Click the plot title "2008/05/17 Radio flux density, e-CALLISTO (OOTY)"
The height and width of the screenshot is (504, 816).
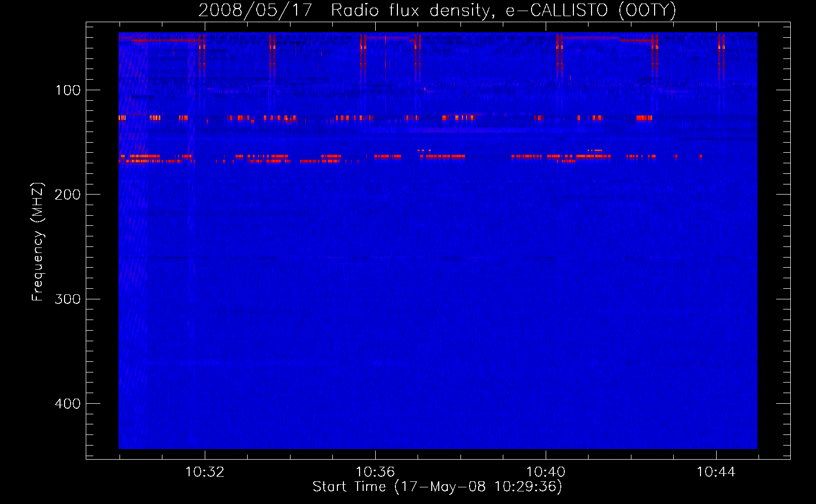point(437,10)
